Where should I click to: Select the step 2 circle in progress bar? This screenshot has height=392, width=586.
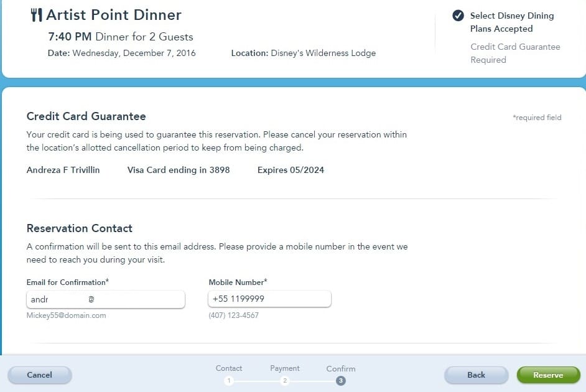tap(285, 381)
